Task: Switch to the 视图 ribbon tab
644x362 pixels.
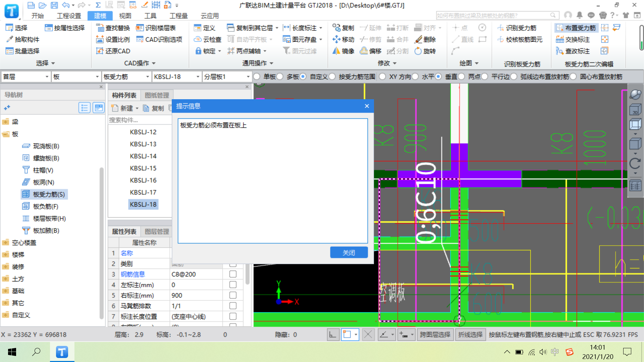Action: coord(125,16)
